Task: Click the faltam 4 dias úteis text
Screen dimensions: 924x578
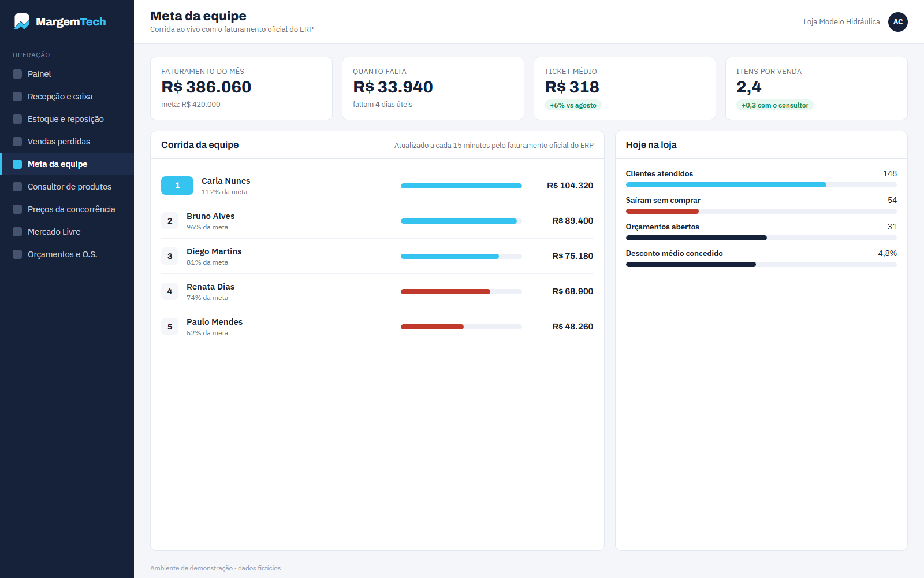Action: (382, 105)
